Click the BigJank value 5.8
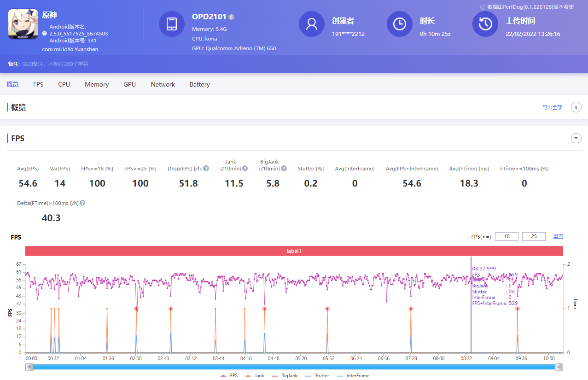Viewport: 588px width, 380px height. point(273,183)
